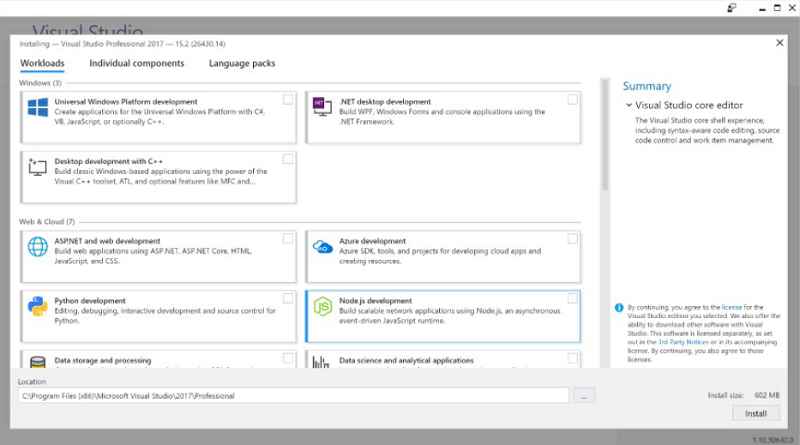Screen dimensions: 800x445
Task: Check .NET desktop development workload
Action: (x=572, y=100)
